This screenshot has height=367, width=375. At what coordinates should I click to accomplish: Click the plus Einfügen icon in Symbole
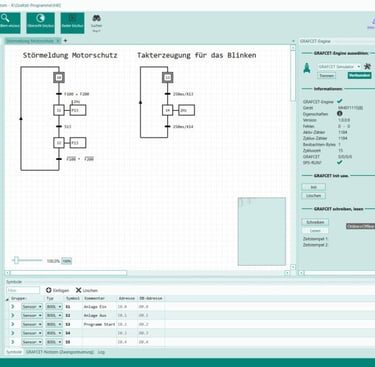[x=49, y=290]
